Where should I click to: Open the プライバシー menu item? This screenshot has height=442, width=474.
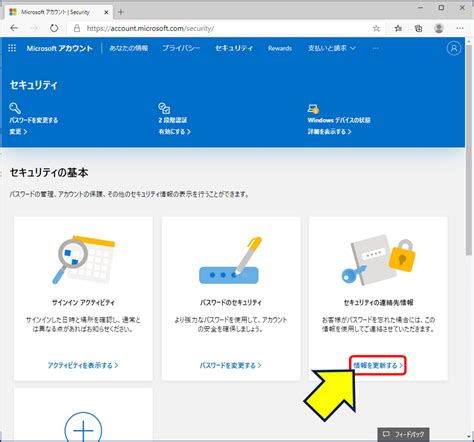click(x=181, y=48)
